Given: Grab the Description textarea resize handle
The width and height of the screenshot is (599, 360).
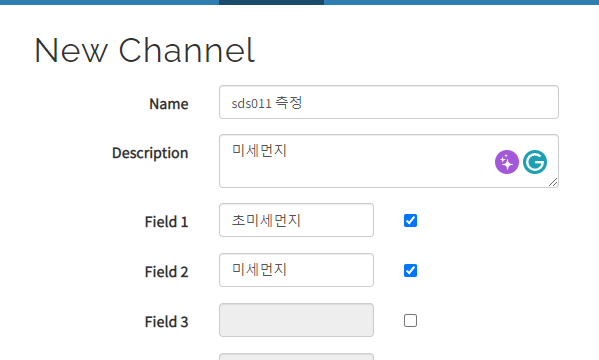Looking at the screenshot, I should pos(553,182).
